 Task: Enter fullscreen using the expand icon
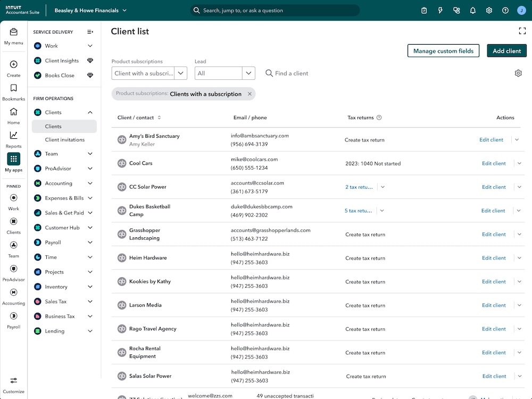(x=522, y=31)
